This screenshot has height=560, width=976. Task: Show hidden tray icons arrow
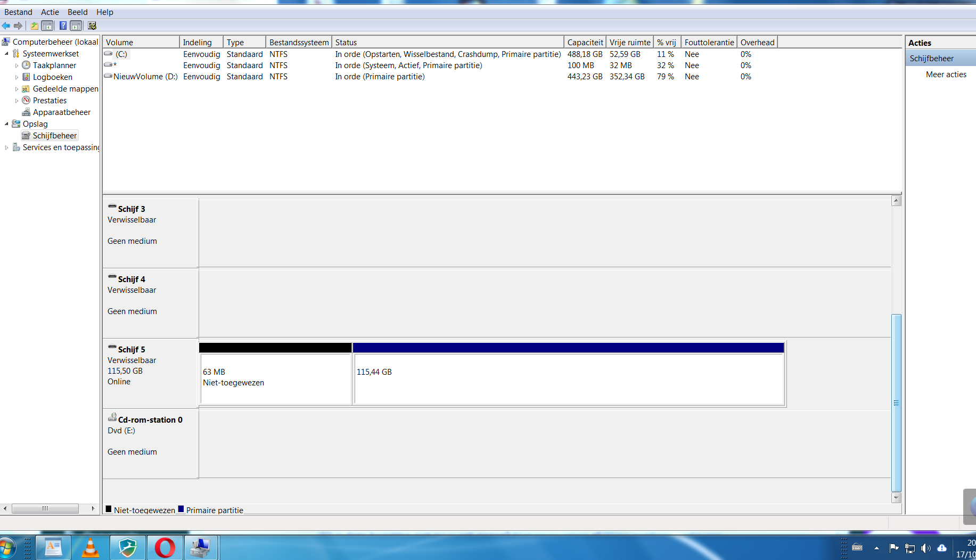[x=876, y=548]
